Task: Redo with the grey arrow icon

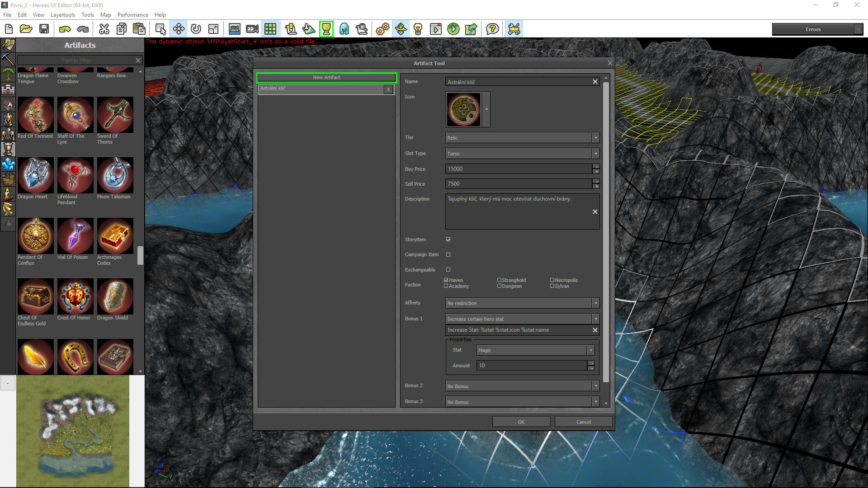Action: coord(83,29)
